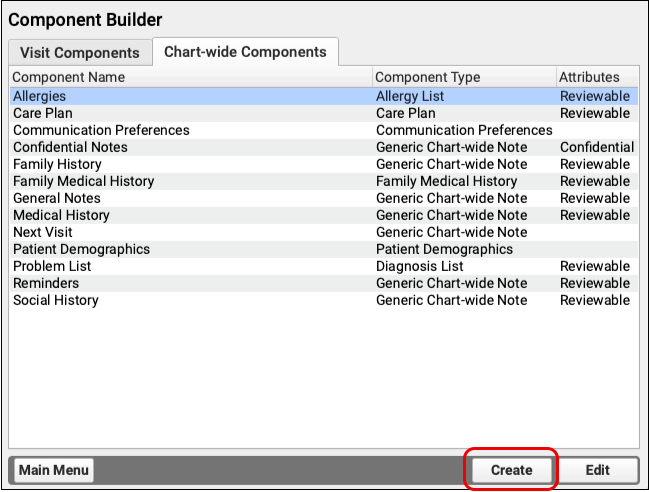649x492 pixels.
Task: Click the Create button
Action: 511,470
